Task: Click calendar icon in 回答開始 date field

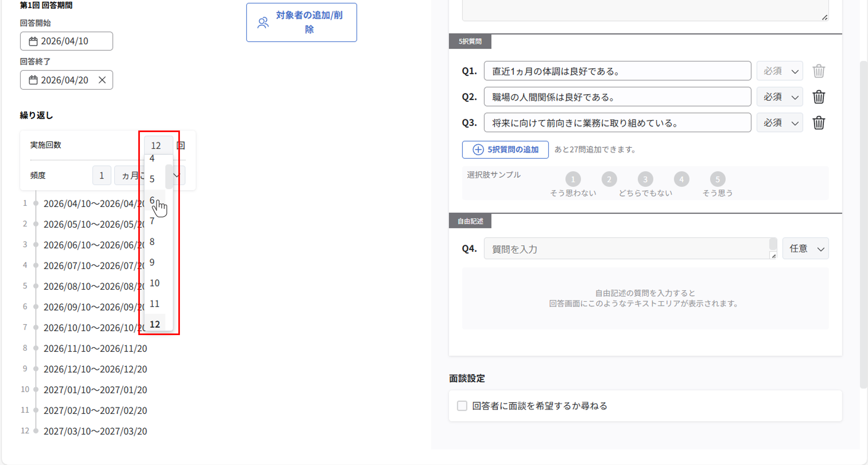Action: point(33,41)
